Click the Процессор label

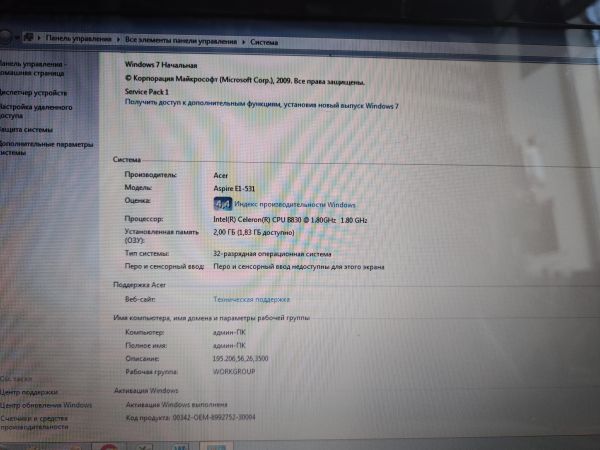pyautogui.click(x=143, y=218)
